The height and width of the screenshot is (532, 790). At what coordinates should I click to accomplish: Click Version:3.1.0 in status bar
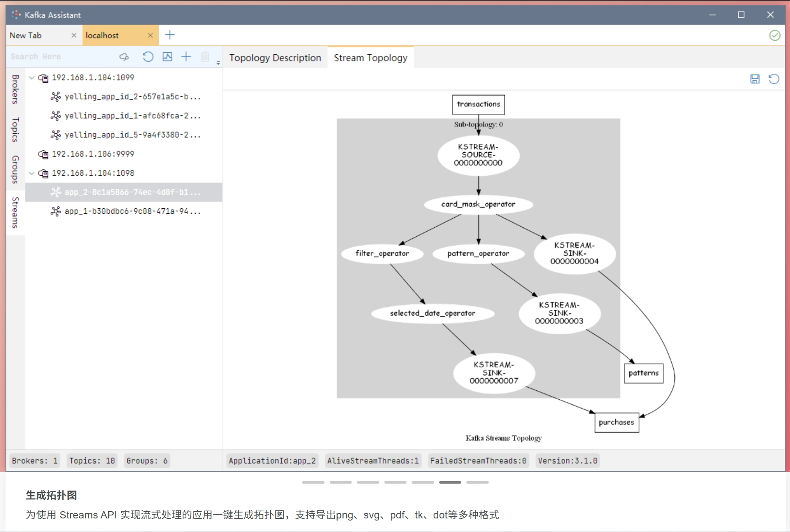pyautogui.click(x=568, y=461)
